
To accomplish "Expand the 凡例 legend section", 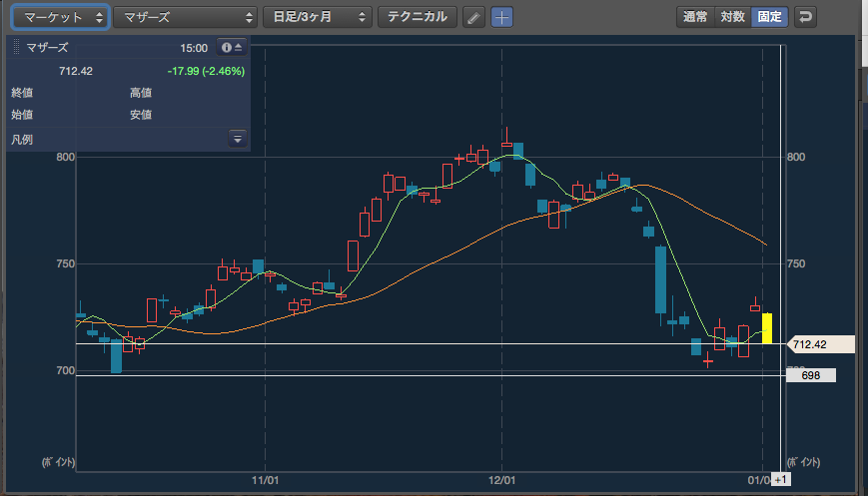I will click(237, 139).
